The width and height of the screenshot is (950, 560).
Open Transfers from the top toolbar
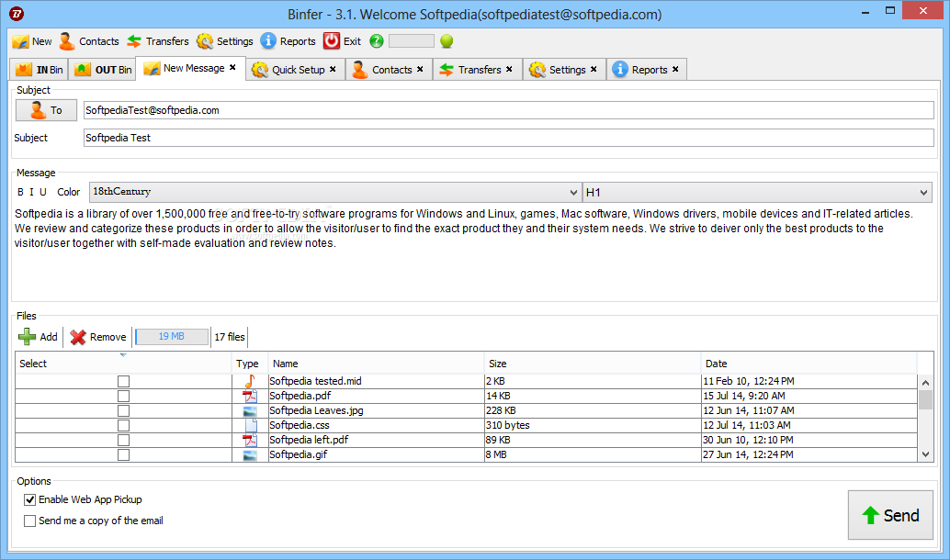158,41
